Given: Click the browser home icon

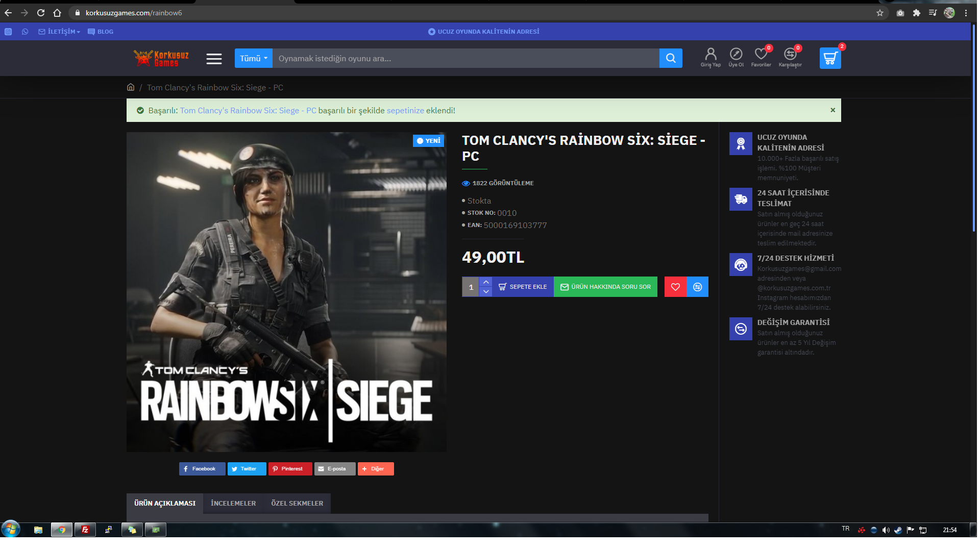Looking at the screenshot, I should pyautogui.click(x=57, y=13).
